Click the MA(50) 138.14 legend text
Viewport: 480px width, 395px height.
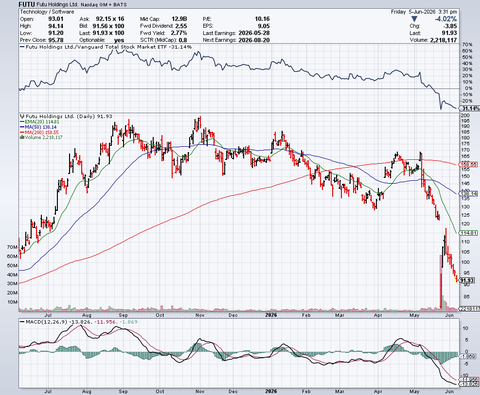41,127
